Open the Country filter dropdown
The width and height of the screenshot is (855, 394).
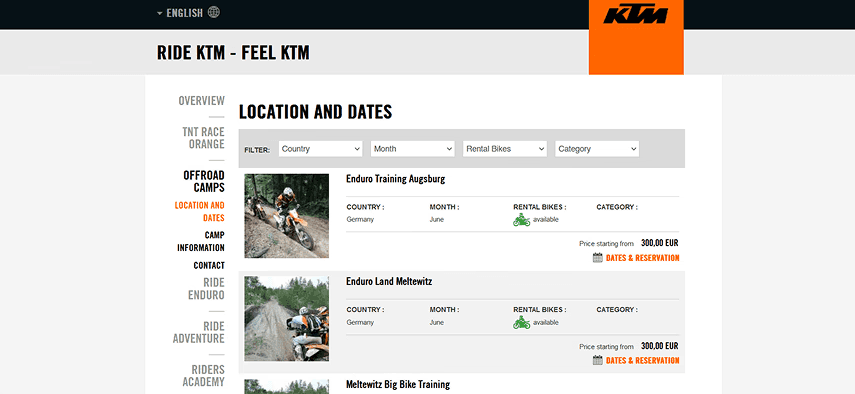tap(321, 149)
